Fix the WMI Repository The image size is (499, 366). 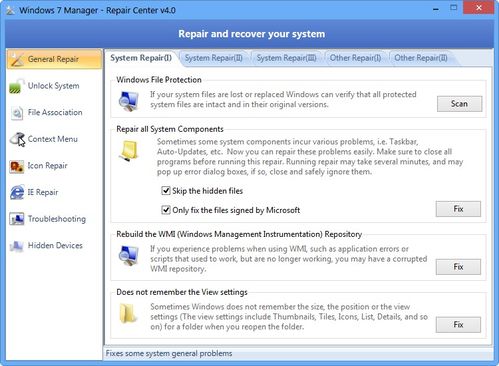[x=458, y=267]
